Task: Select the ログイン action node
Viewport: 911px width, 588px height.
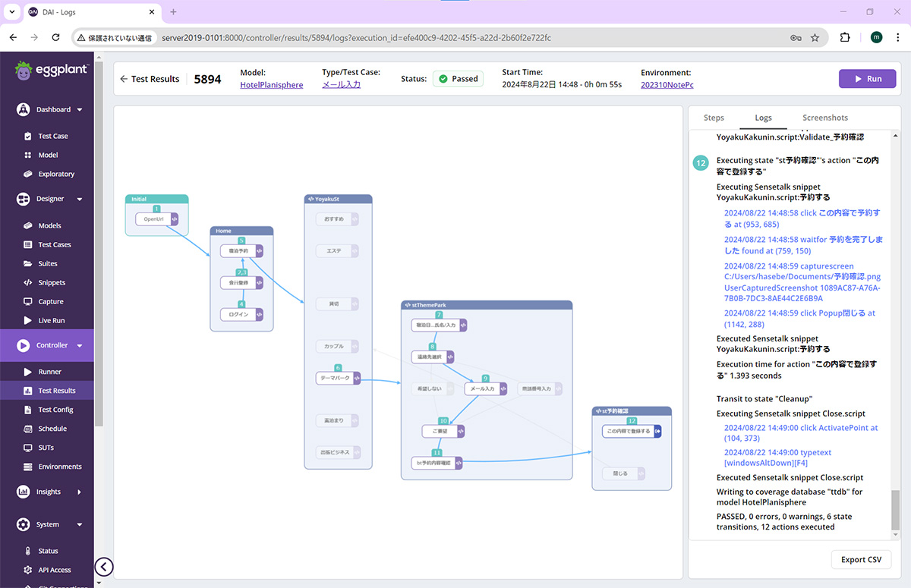Action: pos(241,314)
